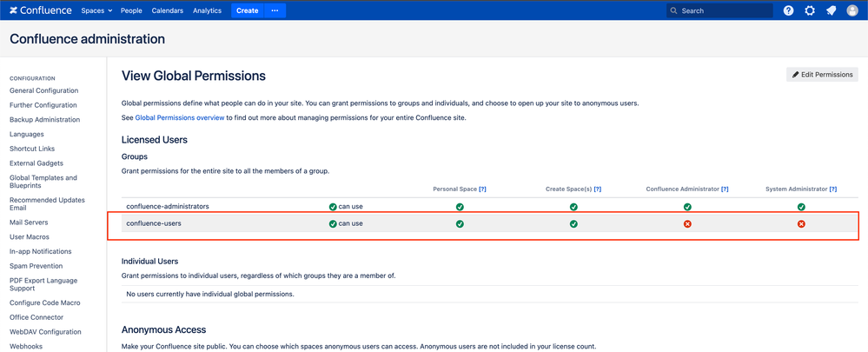Image resolution: width=868 pixels, height=352 pixels.
Task: Open In-app Notifications in sidebar
Action: point(41,251)
